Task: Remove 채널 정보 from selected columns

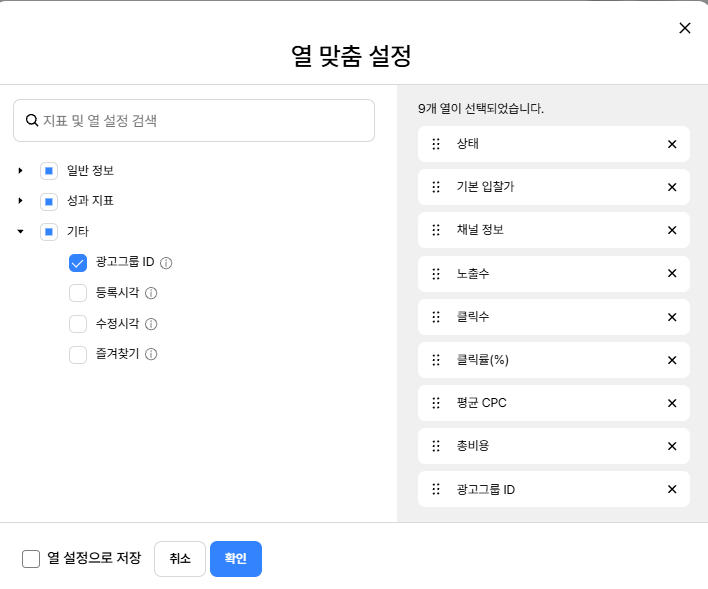Action: 672,230
